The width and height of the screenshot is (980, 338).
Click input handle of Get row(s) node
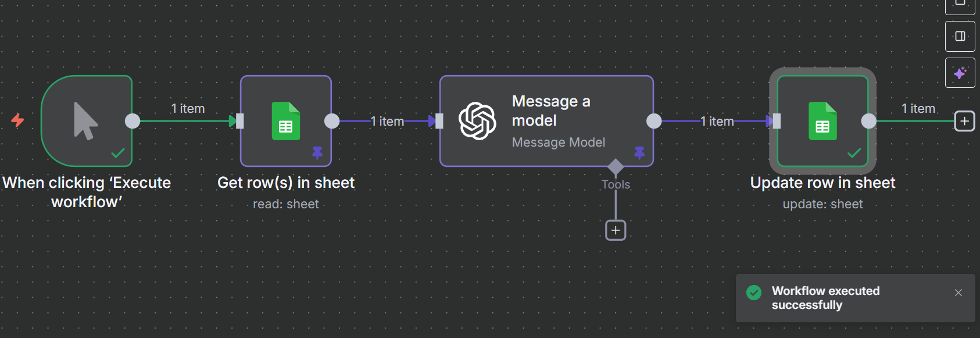(239, 121)
